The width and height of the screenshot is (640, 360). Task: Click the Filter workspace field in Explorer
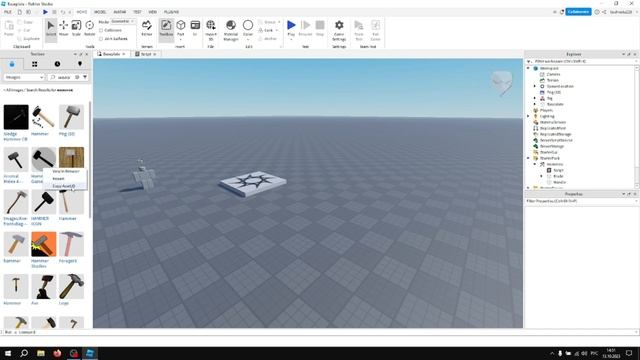click(x=581, y=61)
